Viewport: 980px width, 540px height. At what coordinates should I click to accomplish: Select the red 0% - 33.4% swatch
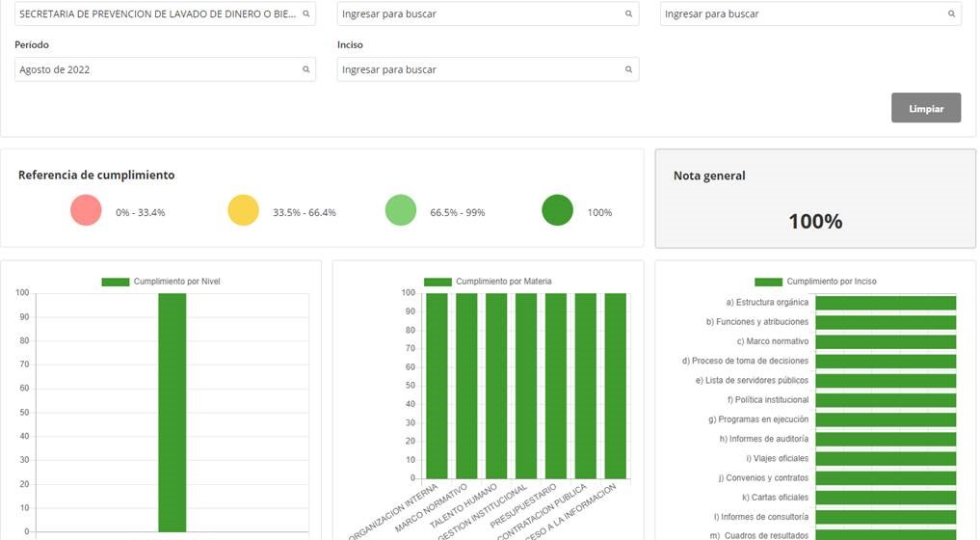point(87,210)
